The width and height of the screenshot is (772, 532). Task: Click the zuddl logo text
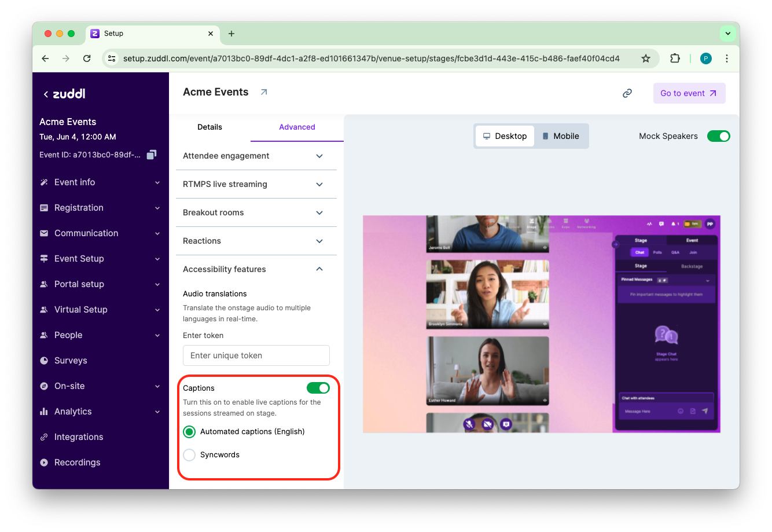click(x=69, y=94)
